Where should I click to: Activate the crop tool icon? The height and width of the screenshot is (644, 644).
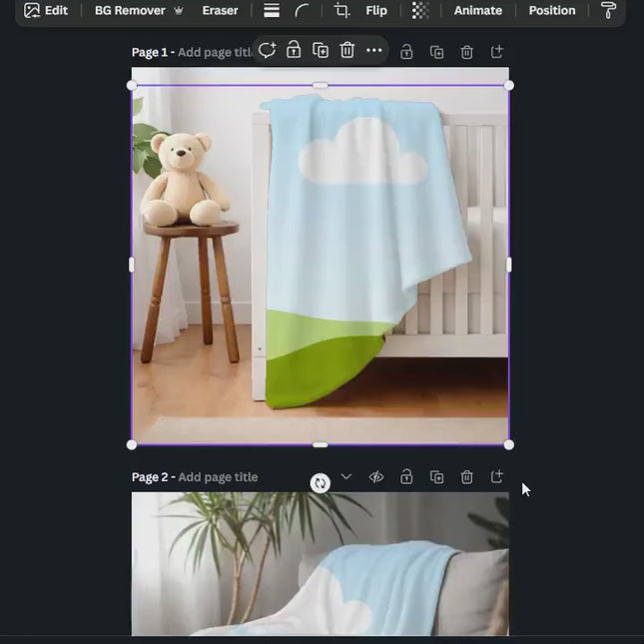click(341, 10)
